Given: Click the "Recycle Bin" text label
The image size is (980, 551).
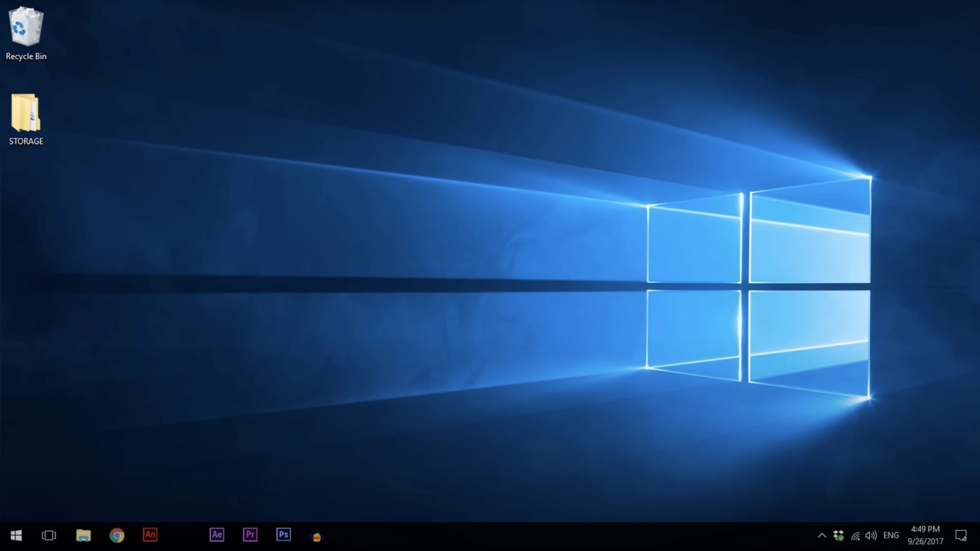Looking at the screenshot, I should click(26, 56).
